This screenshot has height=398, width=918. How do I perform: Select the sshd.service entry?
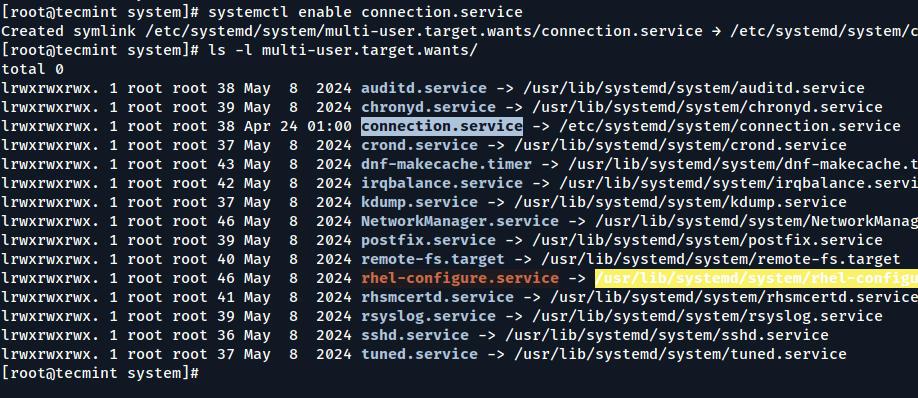[x=415, y=335]
